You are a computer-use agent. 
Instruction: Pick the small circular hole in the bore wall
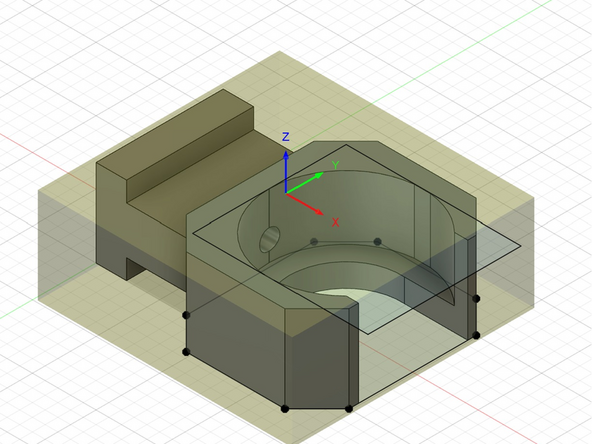(270, 239)
